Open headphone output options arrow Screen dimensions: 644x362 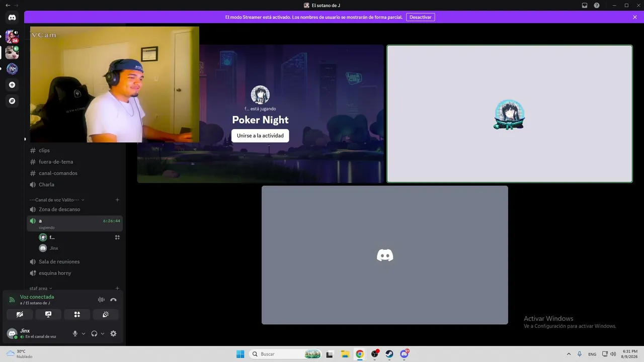pyautogui.click(x=103, y=333)
